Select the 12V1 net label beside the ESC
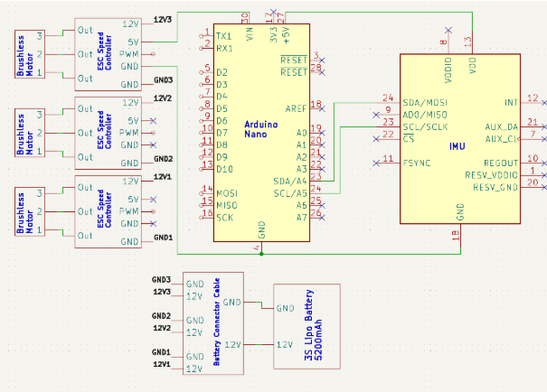The width and height of the screenshot is (547, 392). (163, 177)
